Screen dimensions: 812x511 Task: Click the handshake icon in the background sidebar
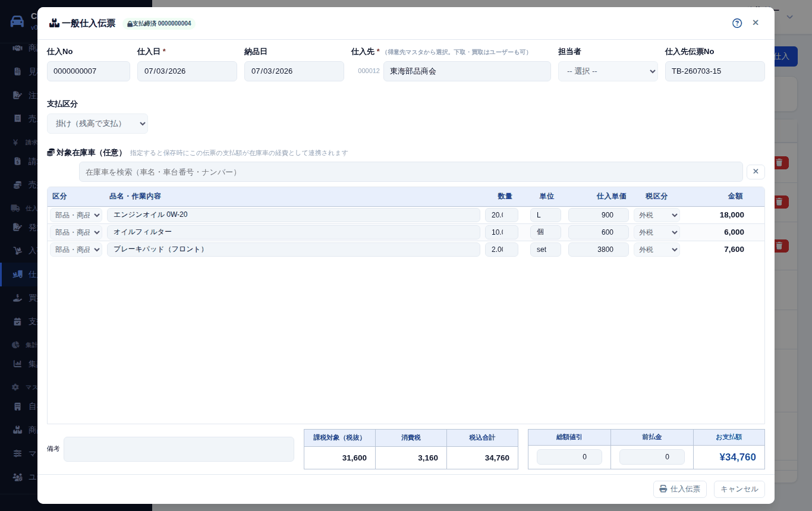(x=17, y=48)
